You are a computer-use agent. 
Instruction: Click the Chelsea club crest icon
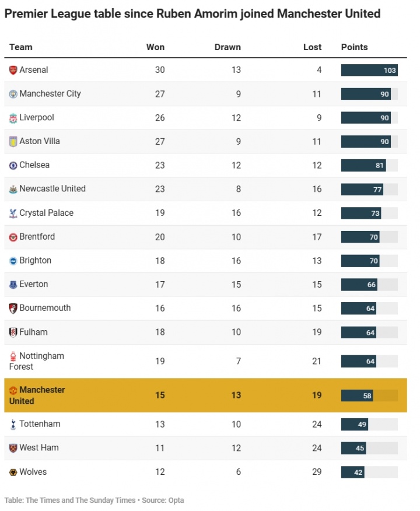pyautogui.click(x=13, y=166)
